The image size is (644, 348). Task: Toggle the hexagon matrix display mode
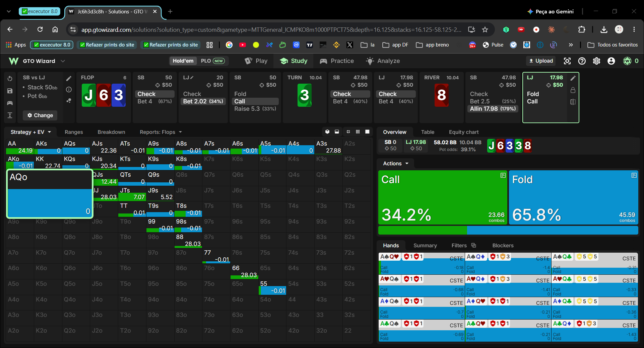point(327,132)
